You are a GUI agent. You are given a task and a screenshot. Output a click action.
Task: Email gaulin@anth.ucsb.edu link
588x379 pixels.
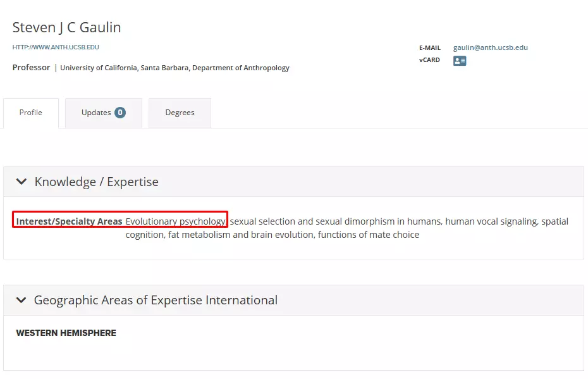pyautogui.click(x=490, y=47)
